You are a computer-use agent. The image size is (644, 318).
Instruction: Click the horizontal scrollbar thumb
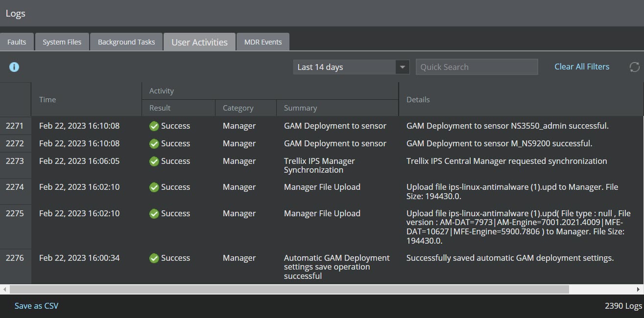click(289, 289)
